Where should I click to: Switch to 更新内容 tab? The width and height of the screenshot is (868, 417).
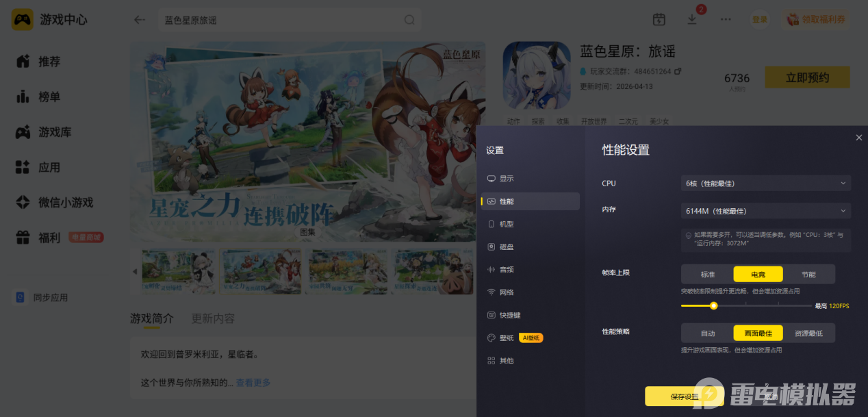pyautogui.click(x=213, y=318)
